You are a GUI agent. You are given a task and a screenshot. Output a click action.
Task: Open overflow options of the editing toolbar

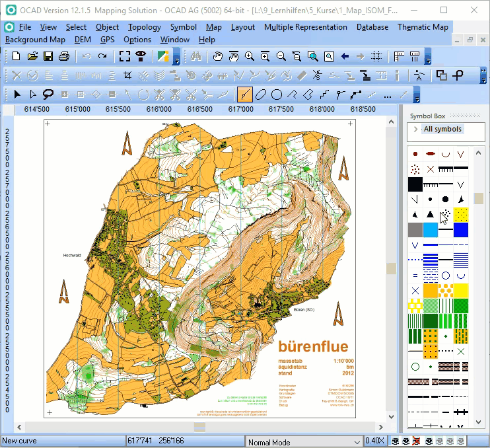click(x=483, y=75)
